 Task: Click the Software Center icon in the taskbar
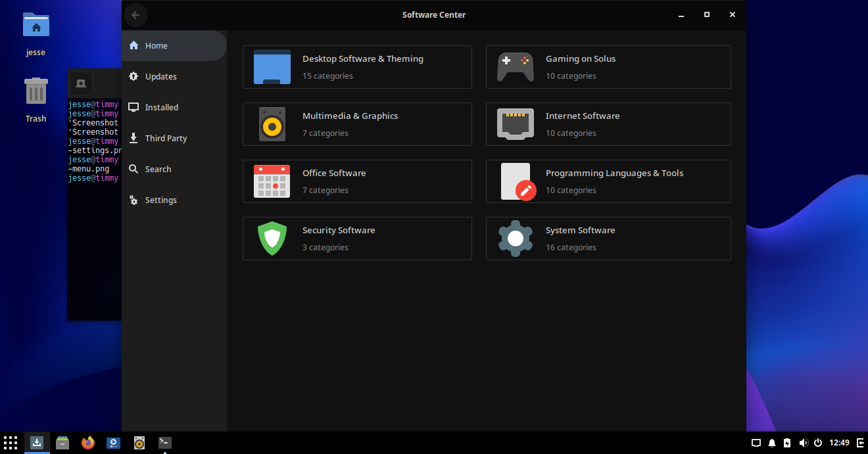(37, 443)
